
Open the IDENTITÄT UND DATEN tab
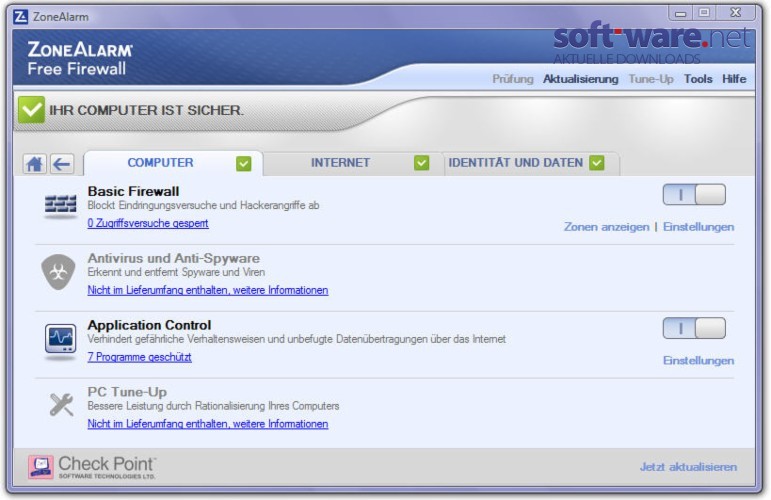[530, 163]
